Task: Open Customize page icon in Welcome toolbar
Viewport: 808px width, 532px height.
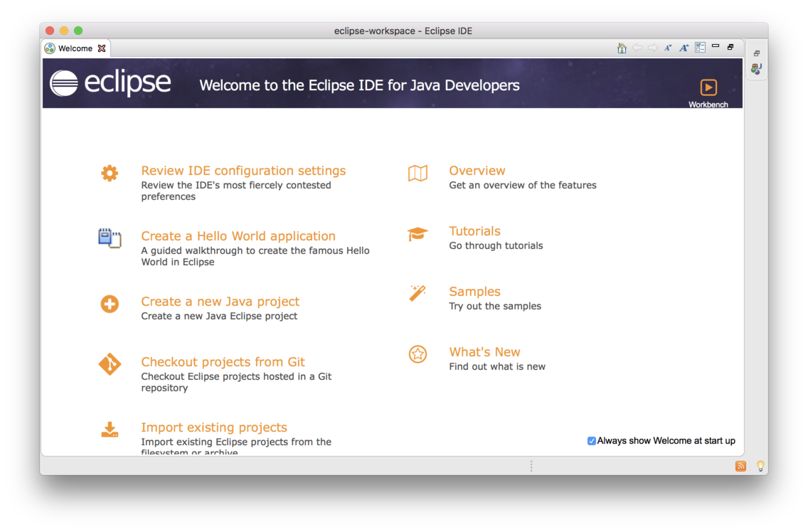Action: tap(700, 48)
